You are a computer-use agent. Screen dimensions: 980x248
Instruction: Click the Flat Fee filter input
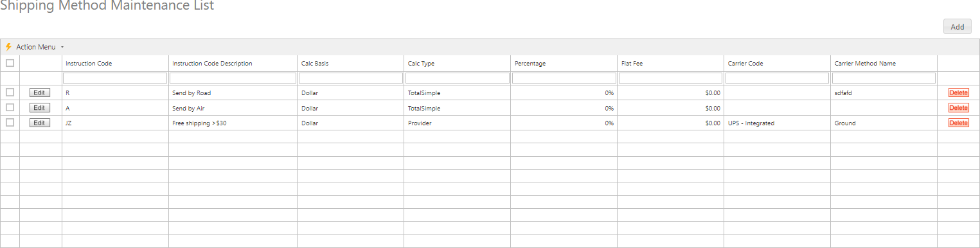[670, 78]
